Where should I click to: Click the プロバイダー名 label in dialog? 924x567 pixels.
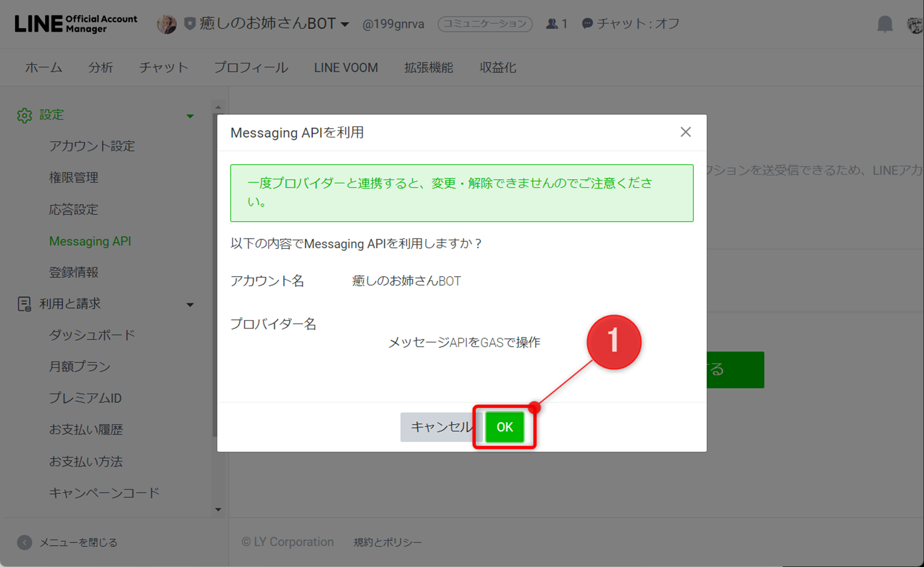pos(273,324)
